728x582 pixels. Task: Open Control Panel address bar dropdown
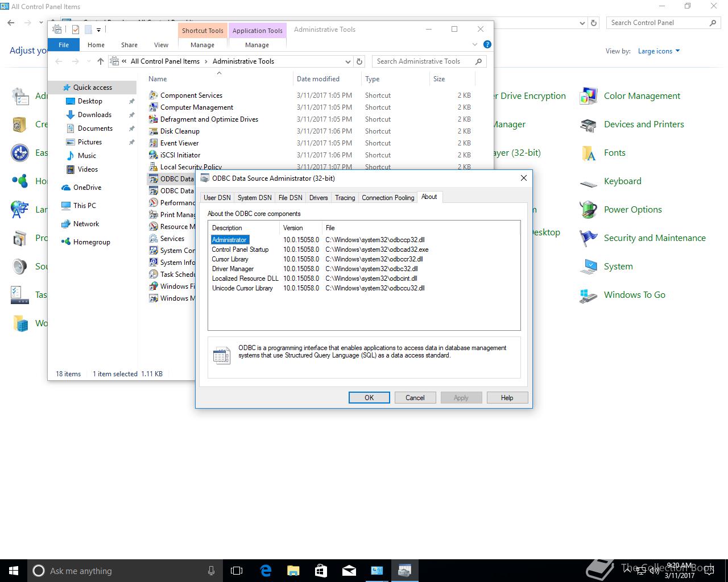click(582, 23)
